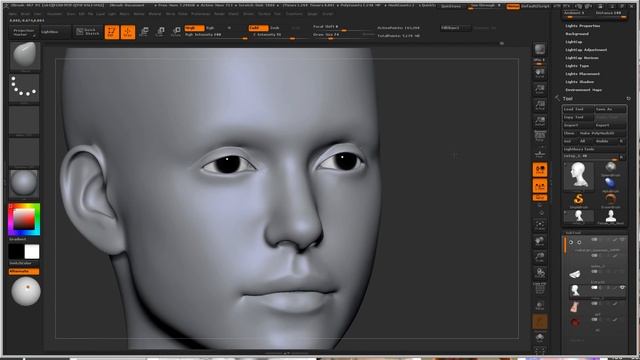Open the brush thumbnail selector on the left shelf
Screen dimensions: 640x360
[x=24, y=56]
